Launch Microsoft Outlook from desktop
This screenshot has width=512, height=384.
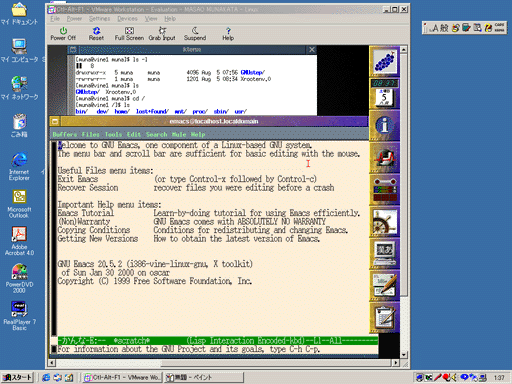[x=19, y=204]
